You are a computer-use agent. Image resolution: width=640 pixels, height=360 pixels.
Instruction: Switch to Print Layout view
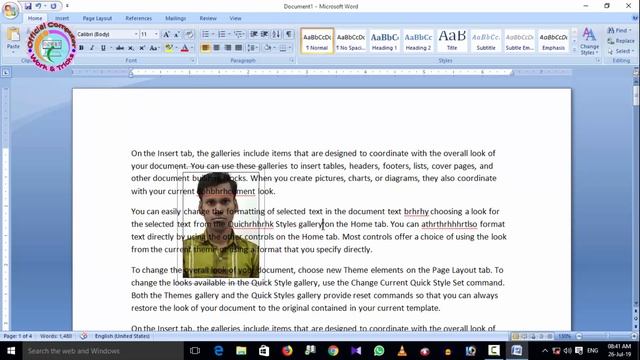click(x=516, y=336)
